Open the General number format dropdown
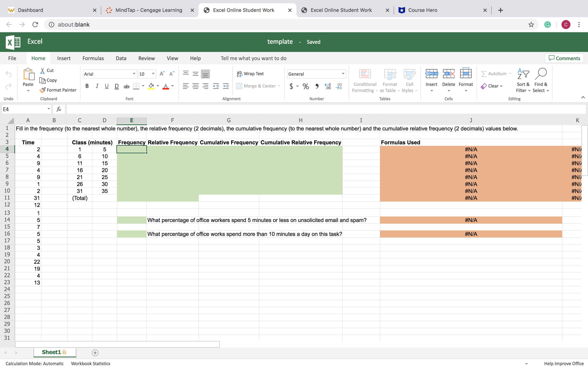This screenshot has width=588, height=368. 343,74
